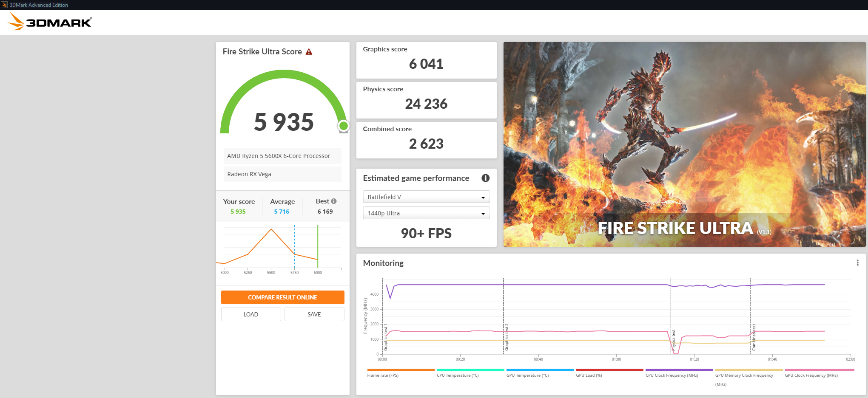The width and height of the screenshot is (868, 398).
Task: Click the Radeon RX Vega graphics card row
Action: (283, 174)
